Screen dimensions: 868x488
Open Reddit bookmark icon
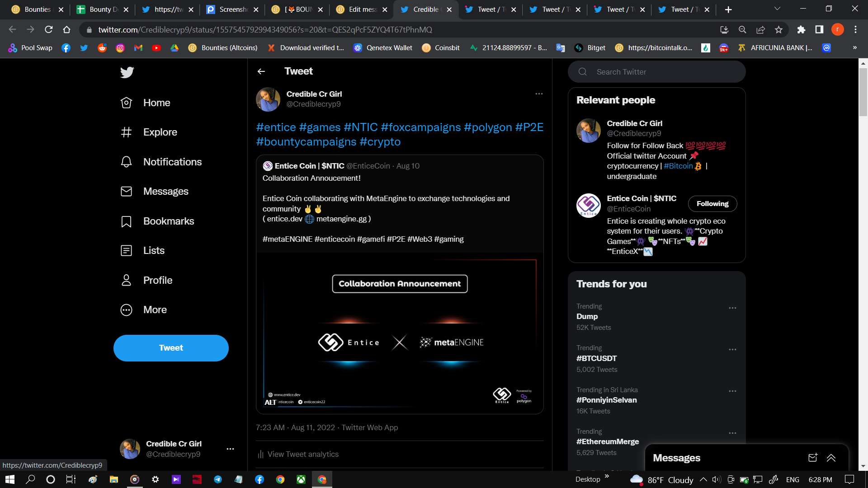pyautogui.click(x=102, y=48)
